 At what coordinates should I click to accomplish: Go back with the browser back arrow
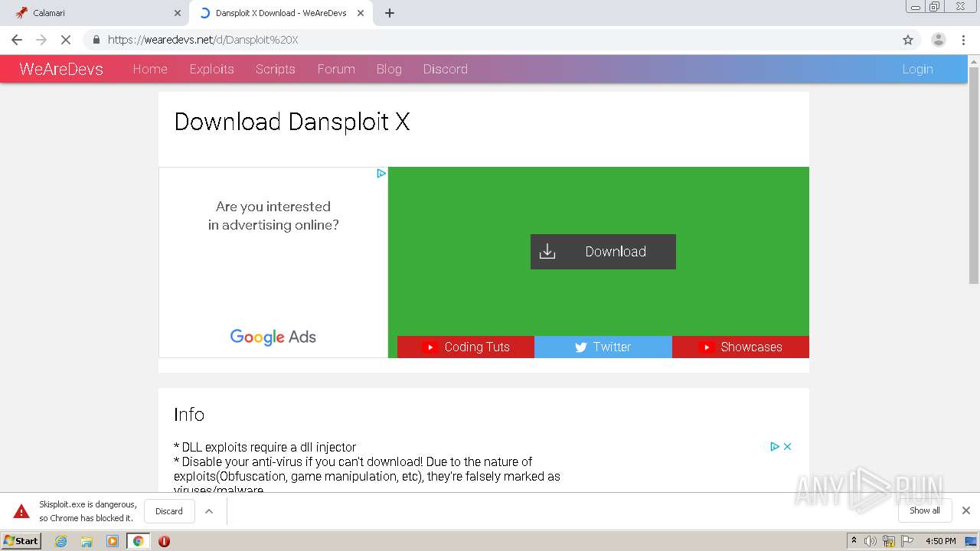coord(17,40)
